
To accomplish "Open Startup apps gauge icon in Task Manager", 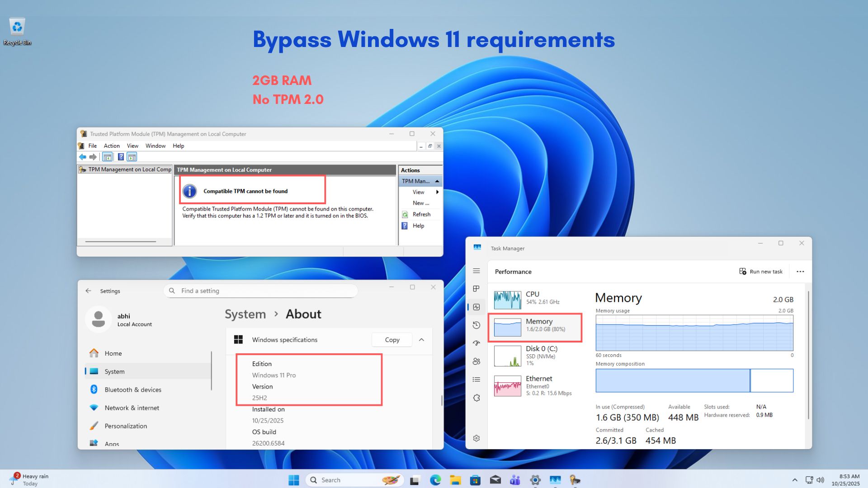I will point(476,343).
